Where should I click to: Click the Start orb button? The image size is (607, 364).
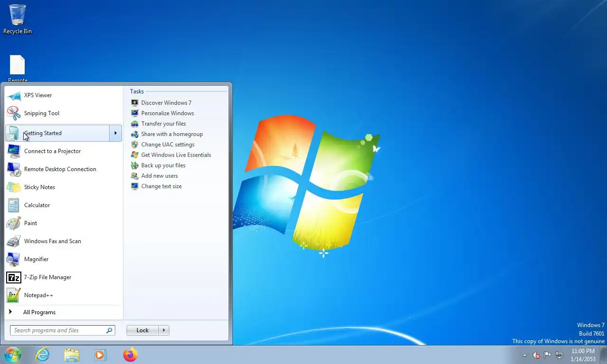coord(13,355)
